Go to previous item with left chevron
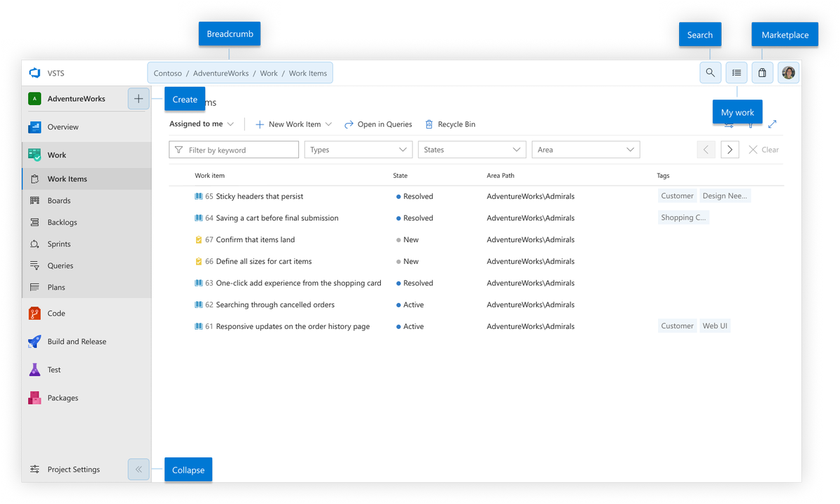Screen dimensions: 840x504 (x=706, y=150)
